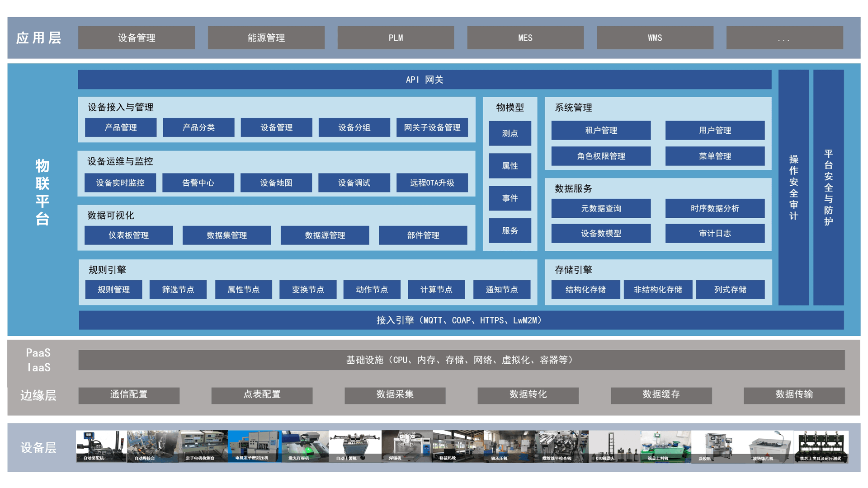The height and width of the screenshot is (488, 868).
Task: Click the 设备管理 box in 应用层
Action: [137, 38]
